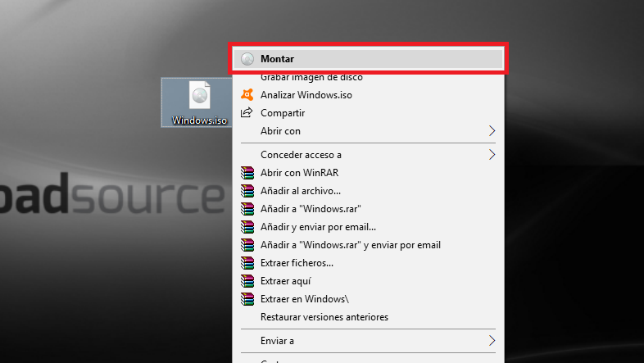Viewport: 644px width, 363px height.
Task: Click WinRAR icon beside Extraer ficheros
Action: tap(247, 263)
